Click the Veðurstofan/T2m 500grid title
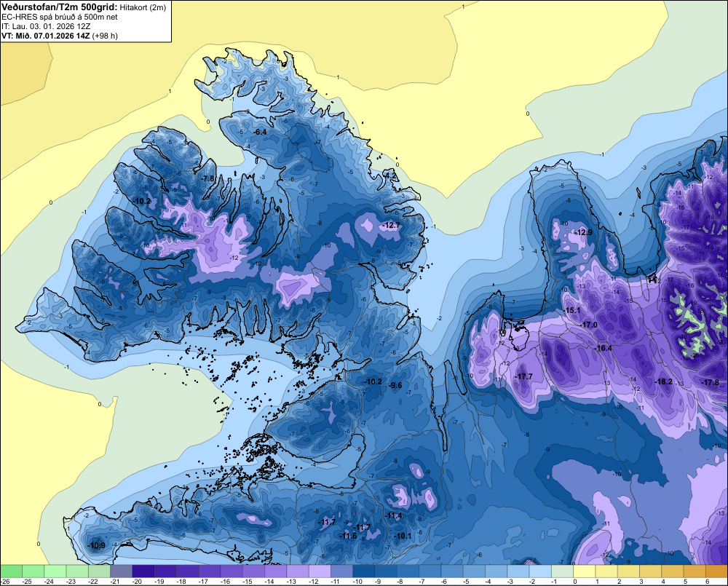728x586 pixels. pos(60,7)
